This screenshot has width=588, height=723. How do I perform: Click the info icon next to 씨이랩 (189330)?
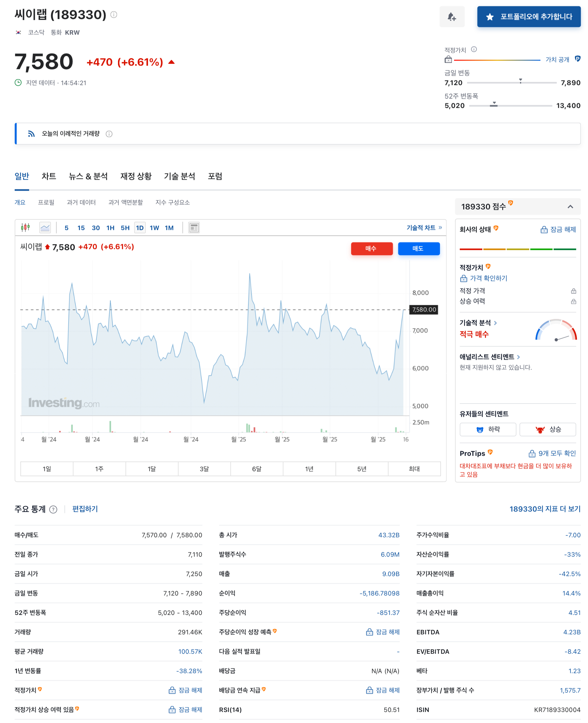click(x=114, y=15)
